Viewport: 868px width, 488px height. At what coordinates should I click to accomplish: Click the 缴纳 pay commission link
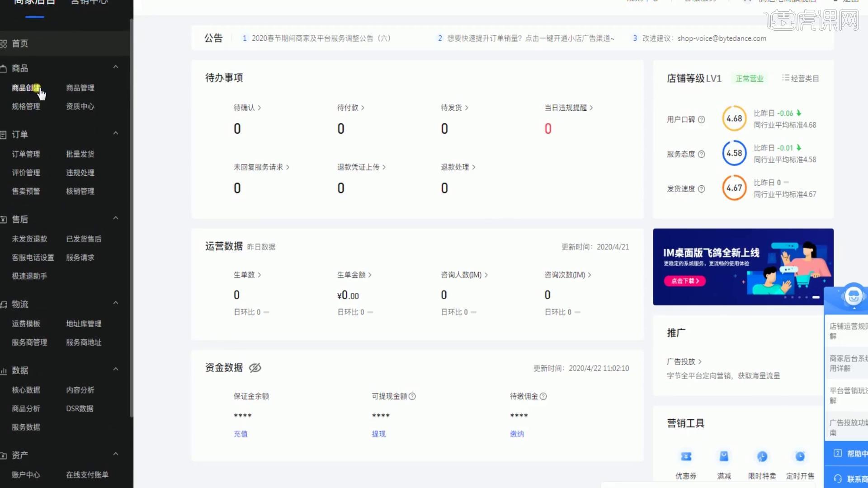(x=517, y=434)
